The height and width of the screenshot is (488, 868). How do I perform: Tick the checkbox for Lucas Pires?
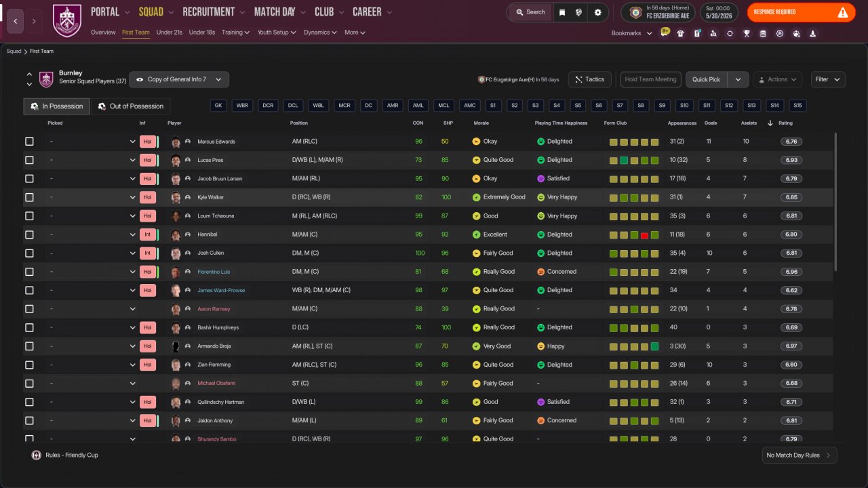point(29,160)
